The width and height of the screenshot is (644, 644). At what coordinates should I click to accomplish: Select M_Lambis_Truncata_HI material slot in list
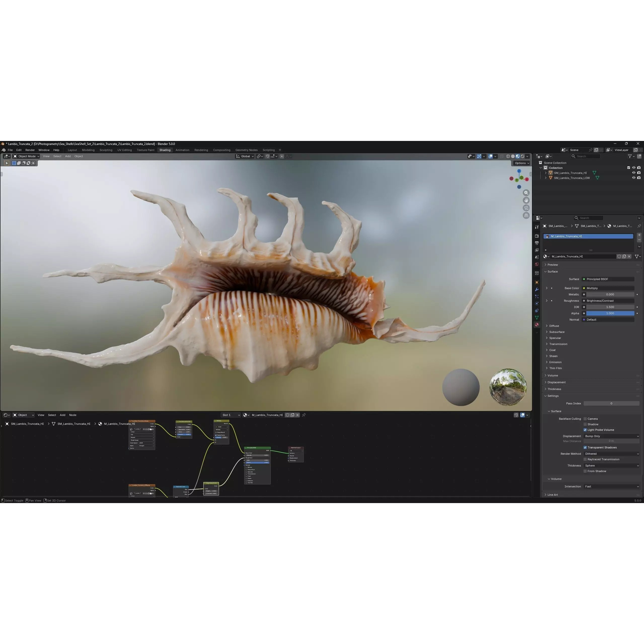pos(588,236)
